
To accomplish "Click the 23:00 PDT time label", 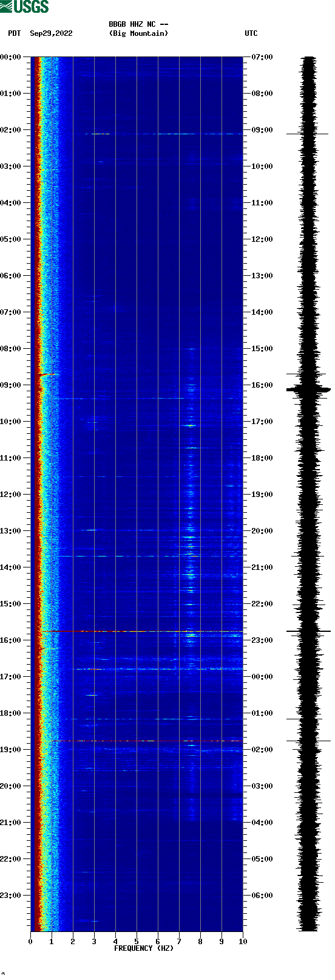I will [11, 896].
